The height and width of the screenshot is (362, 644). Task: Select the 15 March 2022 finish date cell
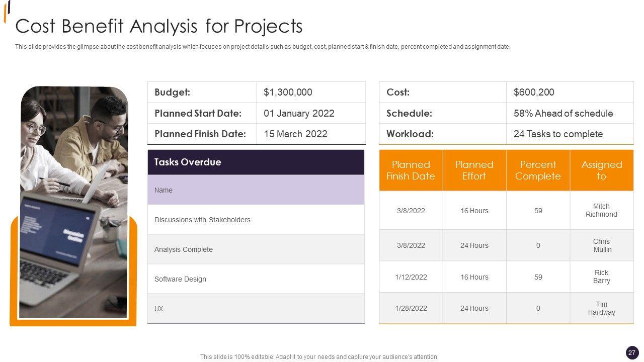click(310, 134)
